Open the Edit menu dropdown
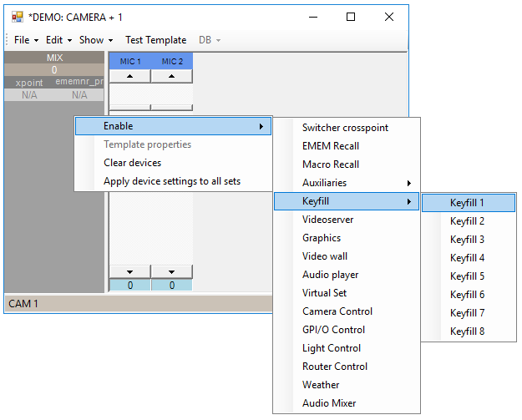 click(x=58, y=39)
